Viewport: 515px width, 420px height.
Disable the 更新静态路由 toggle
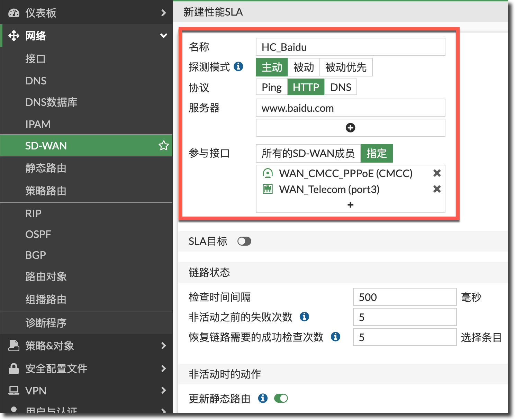click(x=281, y=398)
